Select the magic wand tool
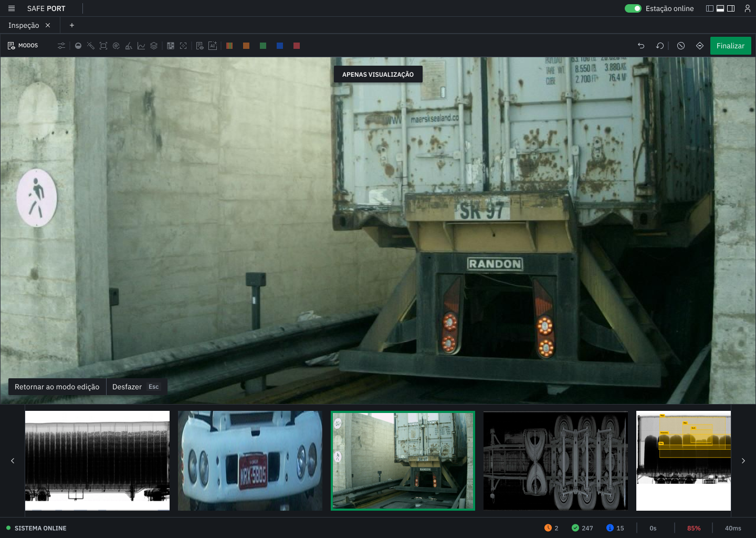The height and width of the screenshot is (538, 756). point(91,46)
